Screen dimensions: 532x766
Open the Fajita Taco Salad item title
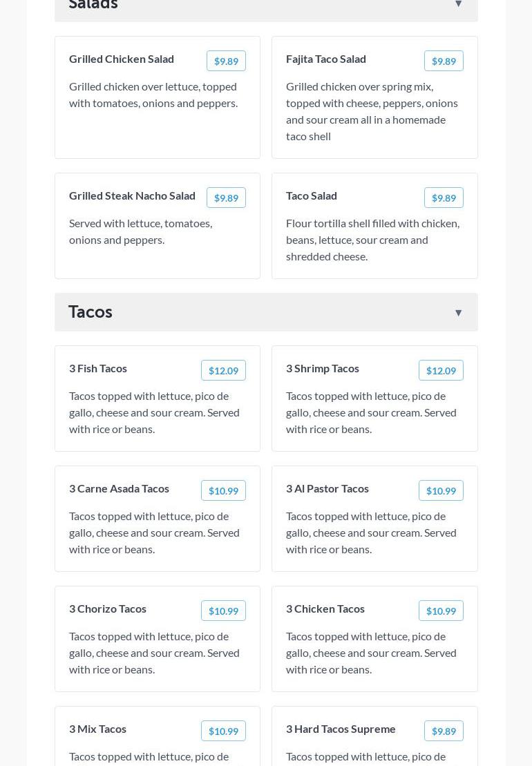click(326, 59)
